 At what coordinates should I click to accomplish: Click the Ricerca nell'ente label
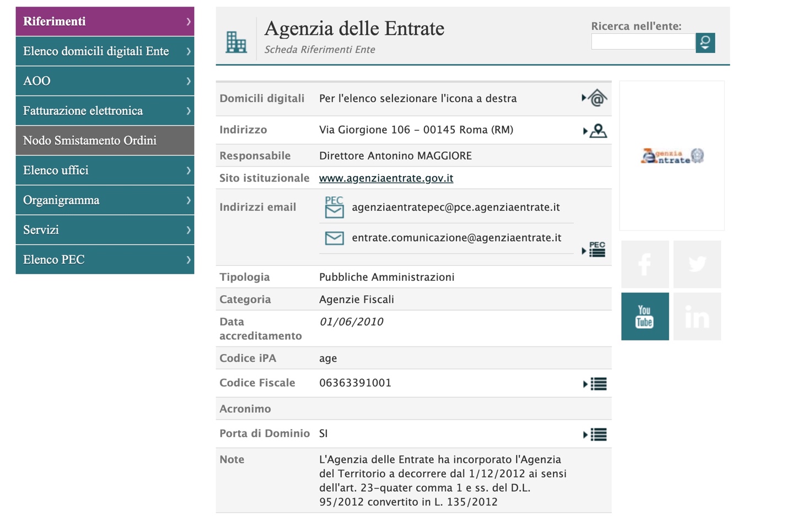pos(636,26)
